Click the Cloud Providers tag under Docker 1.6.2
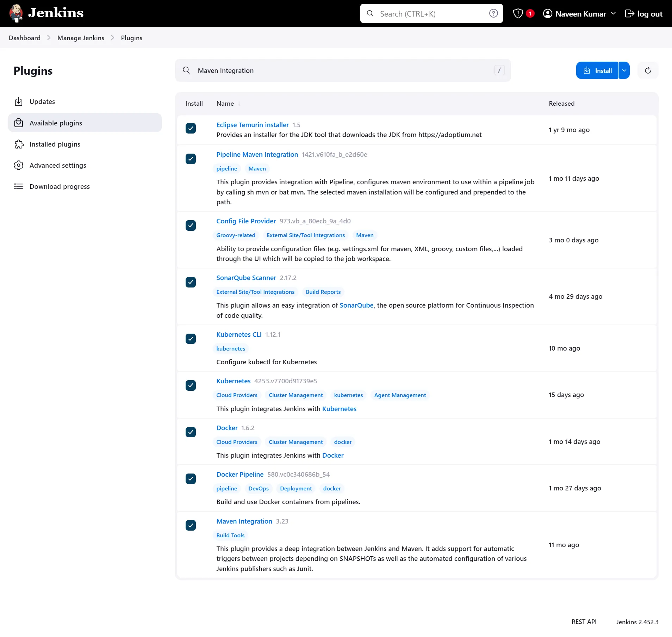This screenshot has width=672, height=637. click(237, 442)
